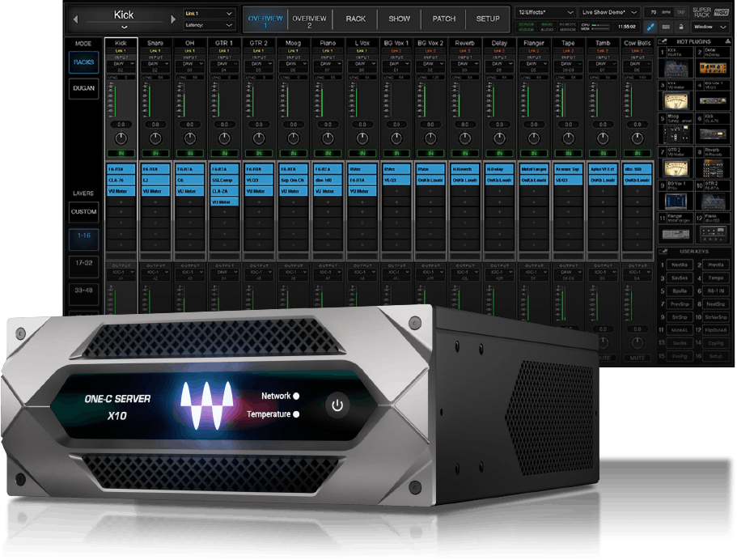Click the NextRa user key

tap(680, 265)
